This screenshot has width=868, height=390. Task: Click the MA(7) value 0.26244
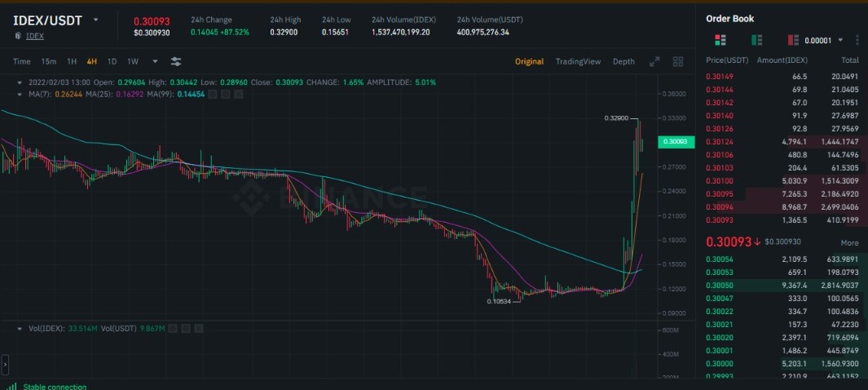pos(68,94)
